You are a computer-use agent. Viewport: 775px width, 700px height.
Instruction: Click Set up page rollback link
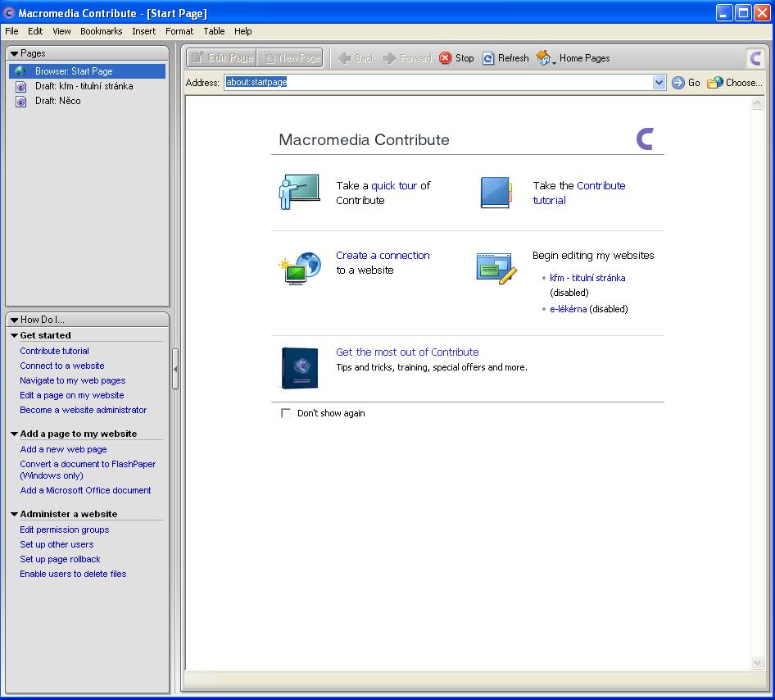click(x=61, y=560)
